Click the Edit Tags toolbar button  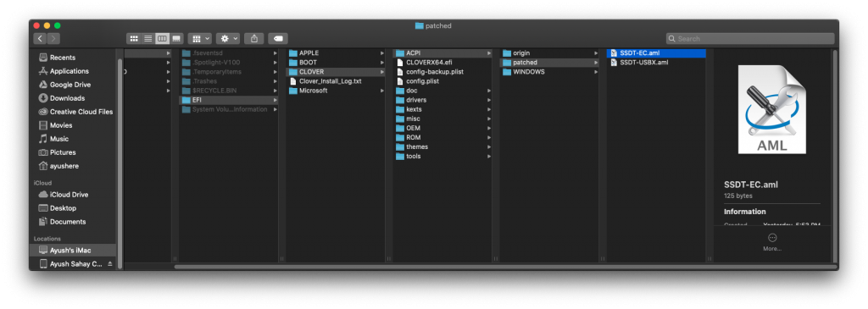[278, 39]
